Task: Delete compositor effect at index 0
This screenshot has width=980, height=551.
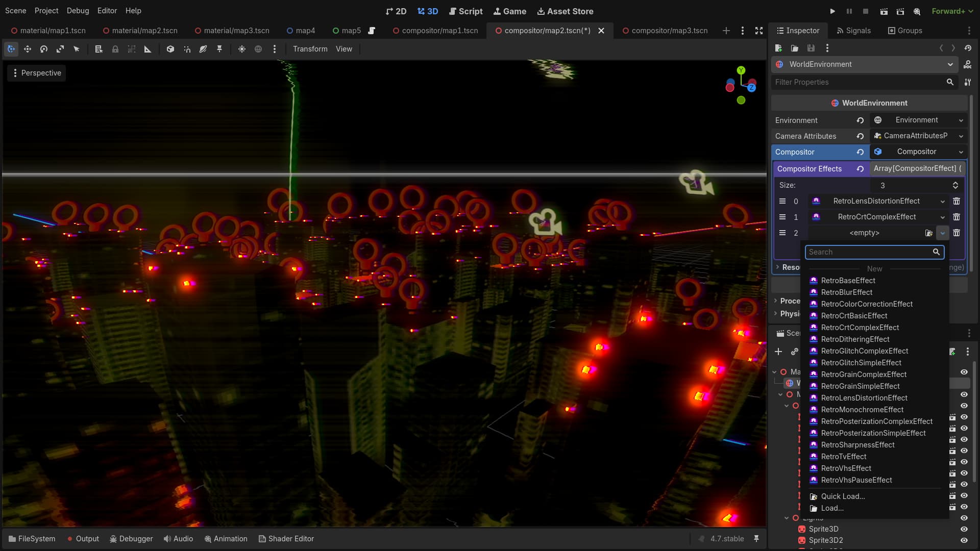Action: 957,201
